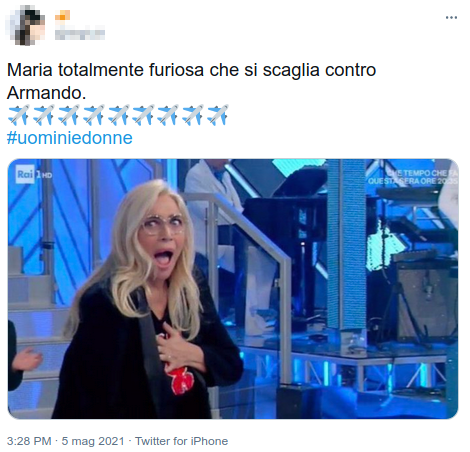This screenshot has width=470, height=452.
Task: Click the 5 mag 2021 date
Action: [x=93, y=441]
